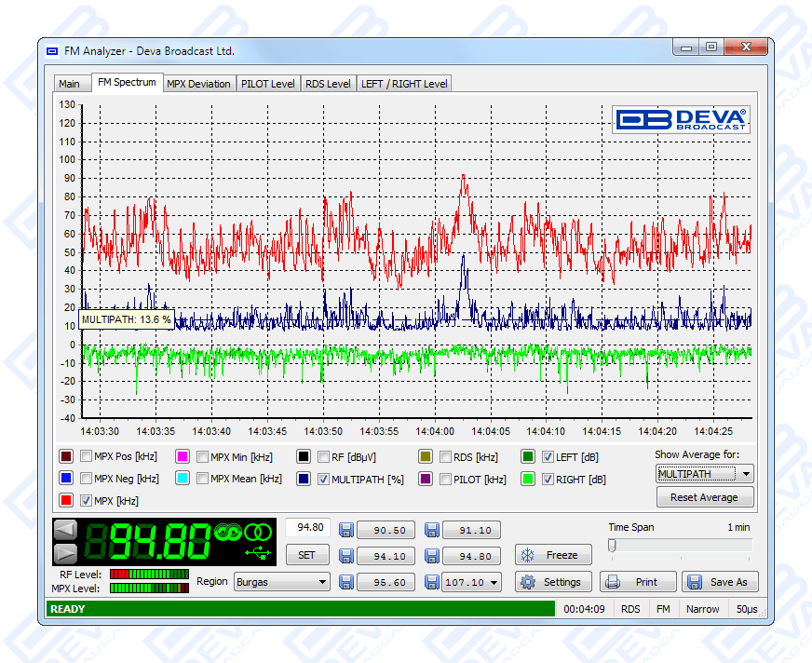The height and width of the screenshot is (663, 812).
Task: Click the Time Span slider handle
Action: (x=612, y=545)
